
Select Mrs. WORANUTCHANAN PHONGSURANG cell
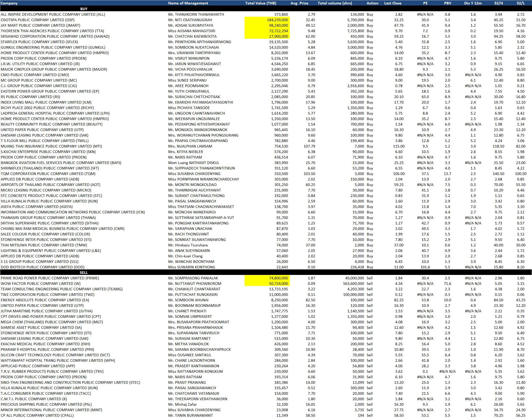click(203, 135)
